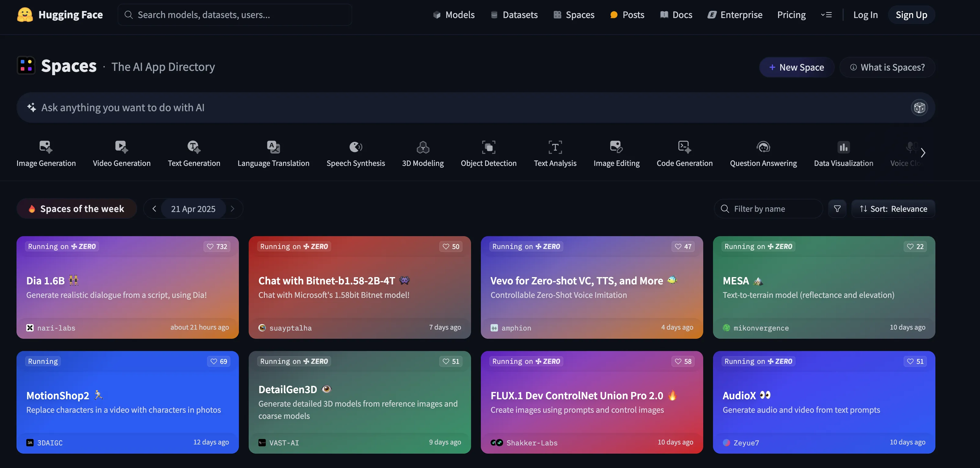980x468 pixels.
Task: Open the MotionShop2 space card
Action: pos(127,402)
